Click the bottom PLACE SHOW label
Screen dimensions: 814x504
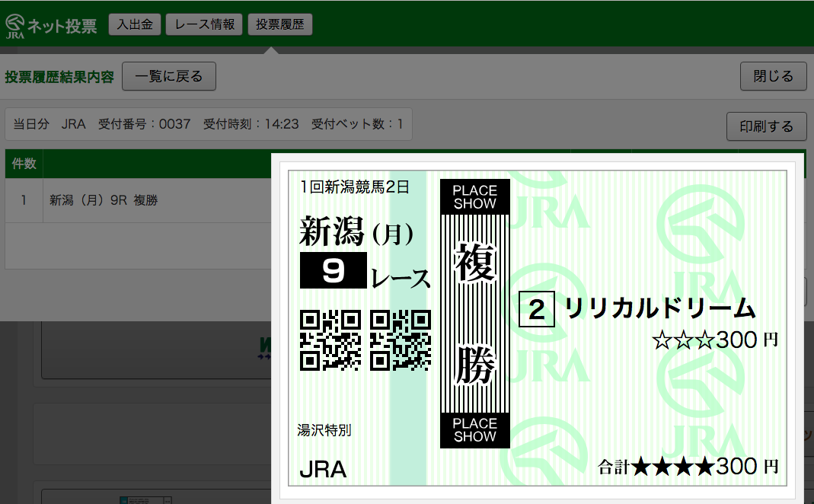click(475, 430)
